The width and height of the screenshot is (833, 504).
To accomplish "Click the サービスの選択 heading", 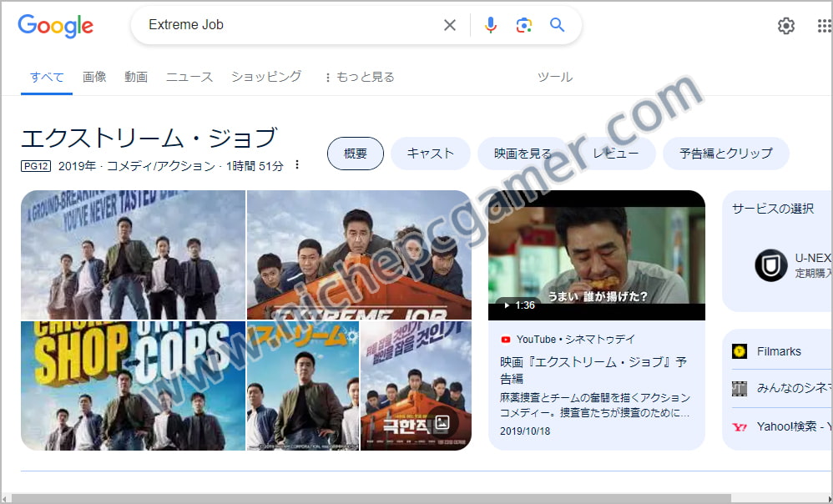I will pos(773,209).
